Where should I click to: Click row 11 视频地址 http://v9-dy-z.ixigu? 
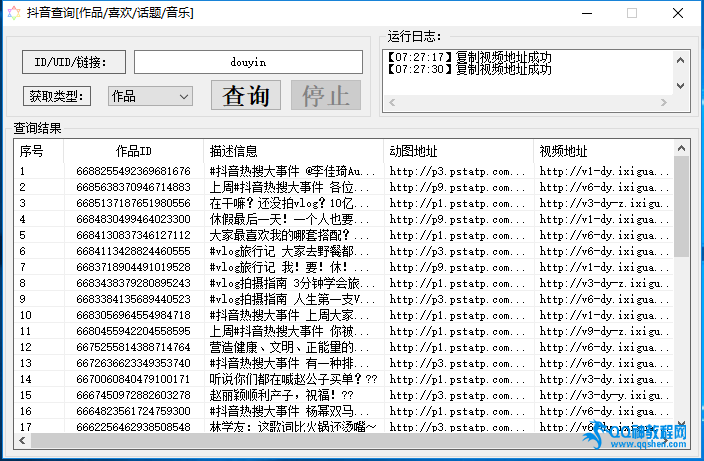click(x=604, y=331)
